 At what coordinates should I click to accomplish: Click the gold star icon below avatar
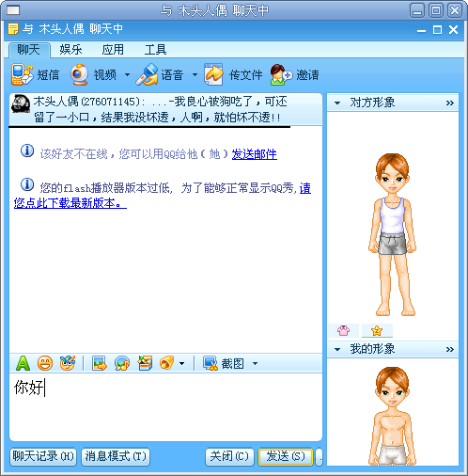point(377,330)
